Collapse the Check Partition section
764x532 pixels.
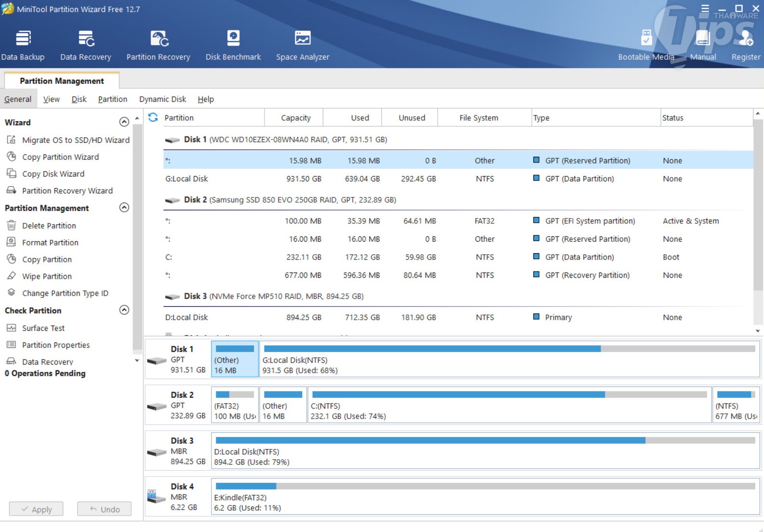coord(124,310)
